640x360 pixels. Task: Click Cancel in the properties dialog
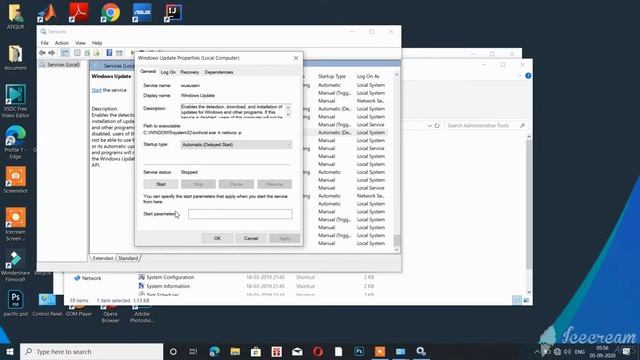tap(251, 238)
